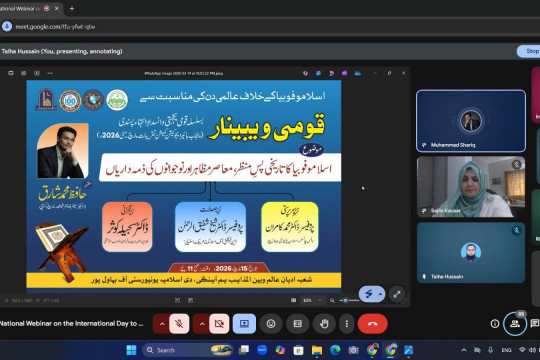Open the Windows Start menu

(x=131, y=350)
